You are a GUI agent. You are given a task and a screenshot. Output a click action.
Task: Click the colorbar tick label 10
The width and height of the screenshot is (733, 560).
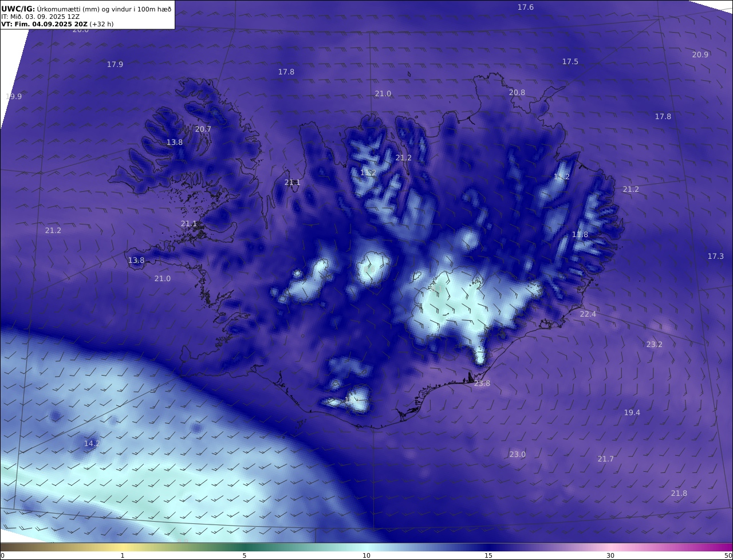coord(366,555)
